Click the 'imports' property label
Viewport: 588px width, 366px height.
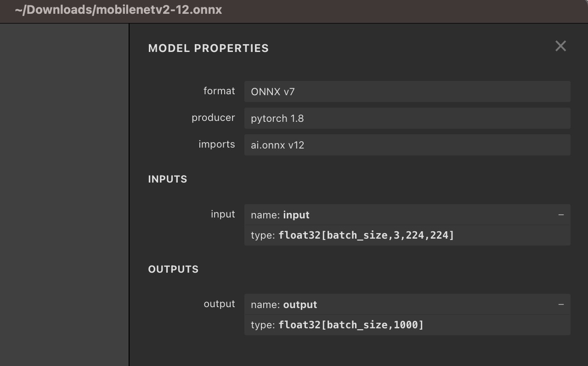point(216,144)
